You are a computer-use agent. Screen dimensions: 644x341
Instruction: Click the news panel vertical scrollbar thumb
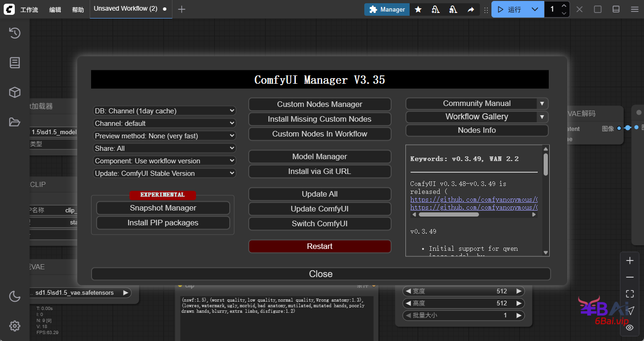click(546, 165)
